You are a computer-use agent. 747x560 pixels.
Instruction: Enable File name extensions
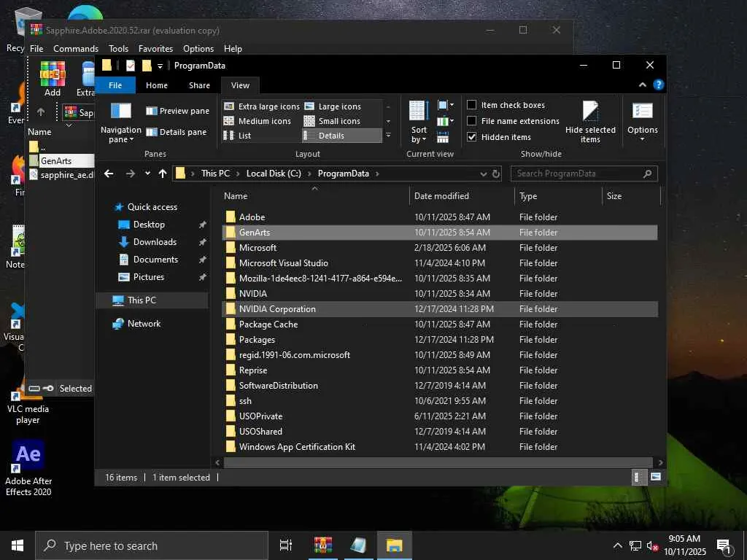[x=472, y=121]
